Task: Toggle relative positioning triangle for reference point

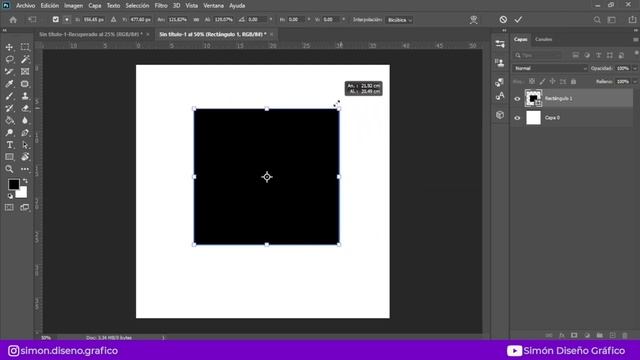Action: pos(113,20)
